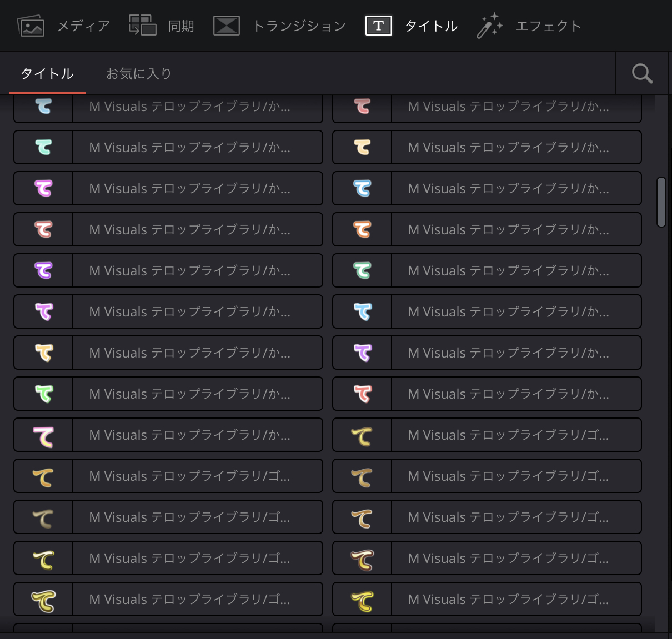Choose the bright red brush-style て thumbnail
Image resolution: width=672 pixels, height=639 pixels.
(362, 394)
